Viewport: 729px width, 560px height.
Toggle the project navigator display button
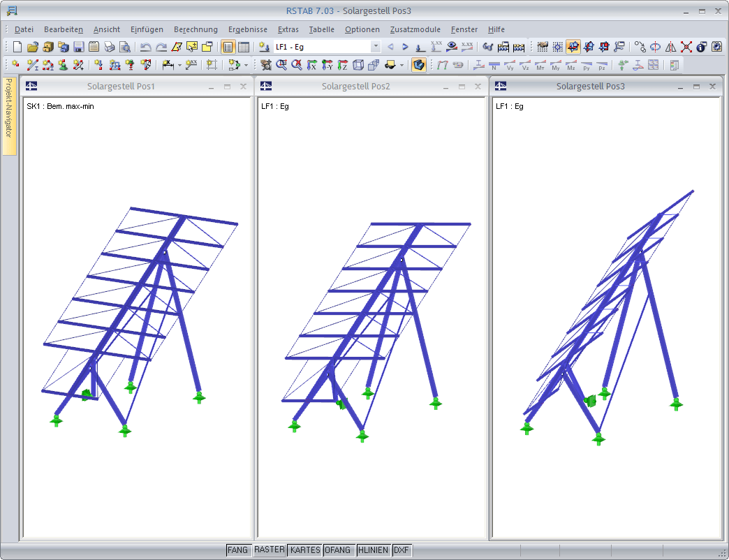tap(228, 47)
